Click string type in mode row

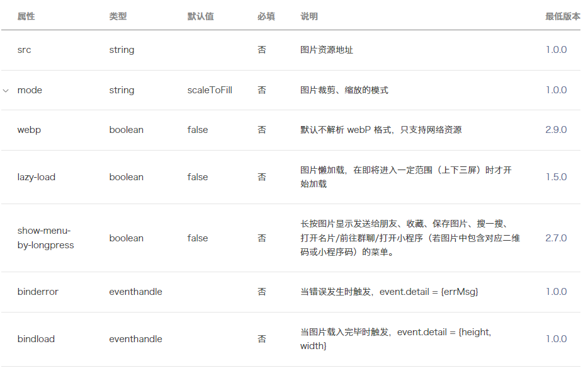click(122, 90)
